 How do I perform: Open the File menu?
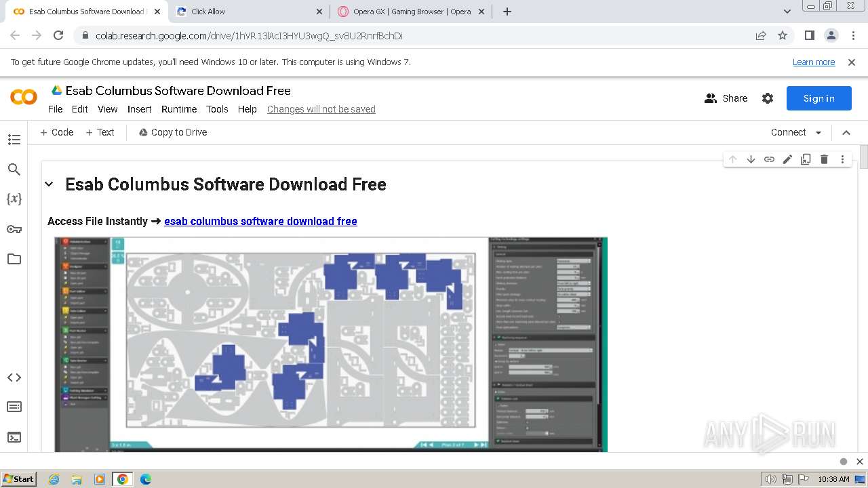pyautogui.click(x=55, y=109)
